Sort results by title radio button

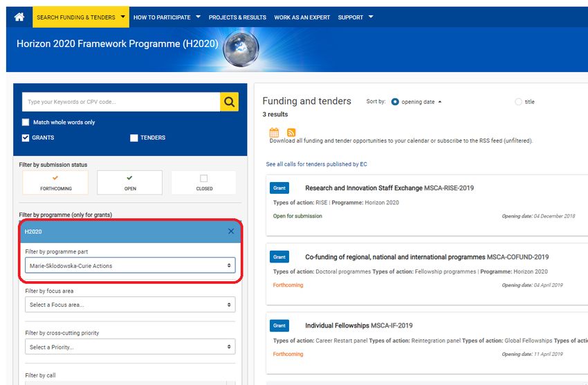[x=519, y=102]
